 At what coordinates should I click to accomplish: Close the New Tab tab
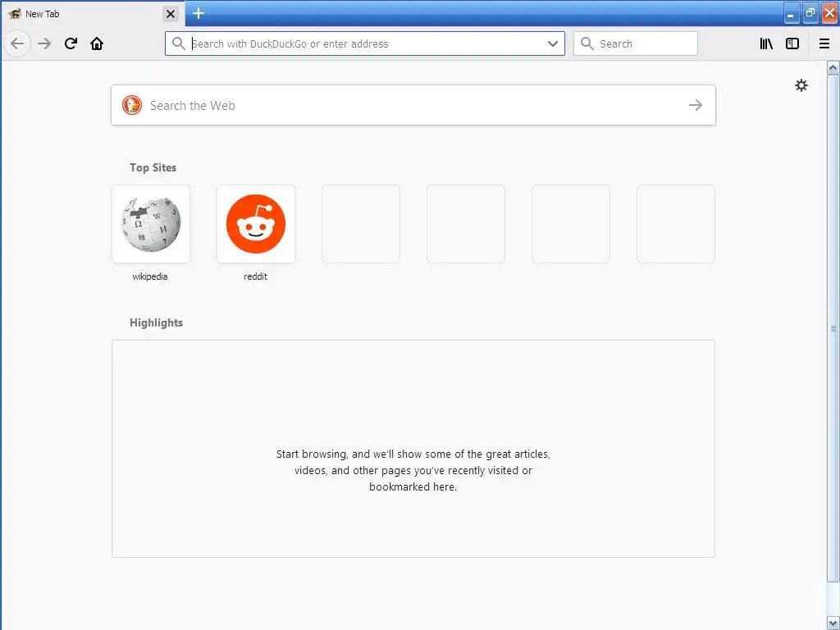tap(171, 14)
